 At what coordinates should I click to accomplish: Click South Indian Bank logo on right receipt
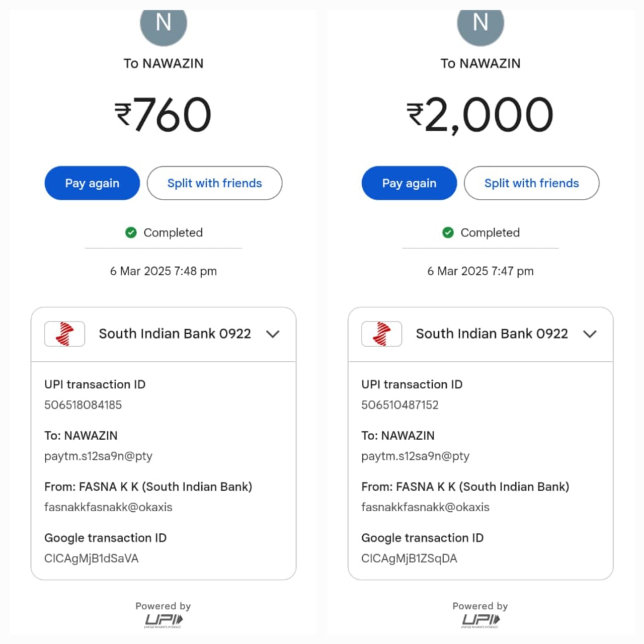click(381, 334)
